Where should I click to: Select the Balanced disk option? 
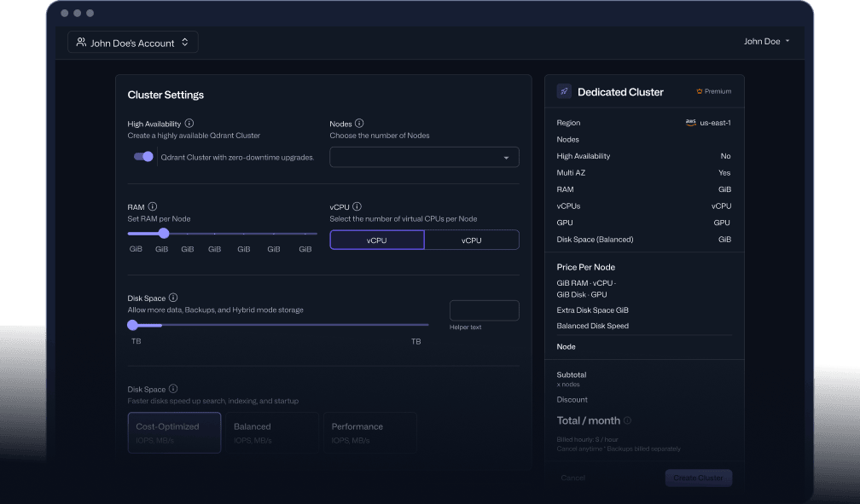272,432
